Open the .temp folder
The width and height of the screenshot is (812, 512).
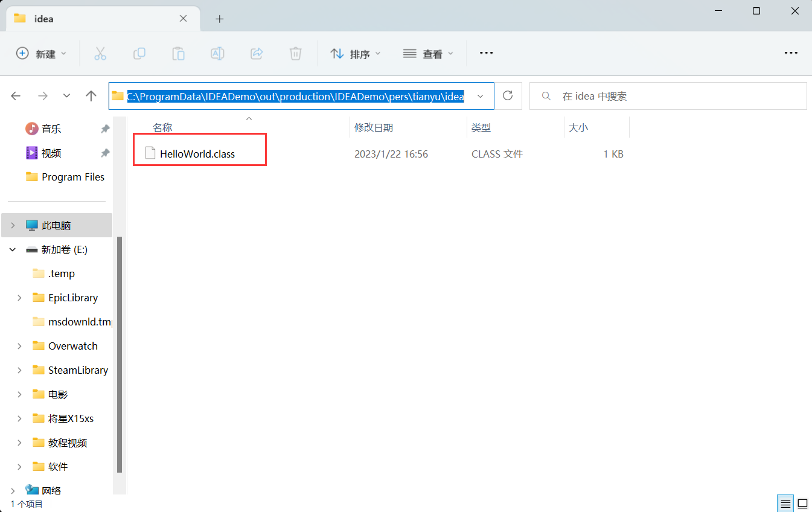[x=62, y=274]
